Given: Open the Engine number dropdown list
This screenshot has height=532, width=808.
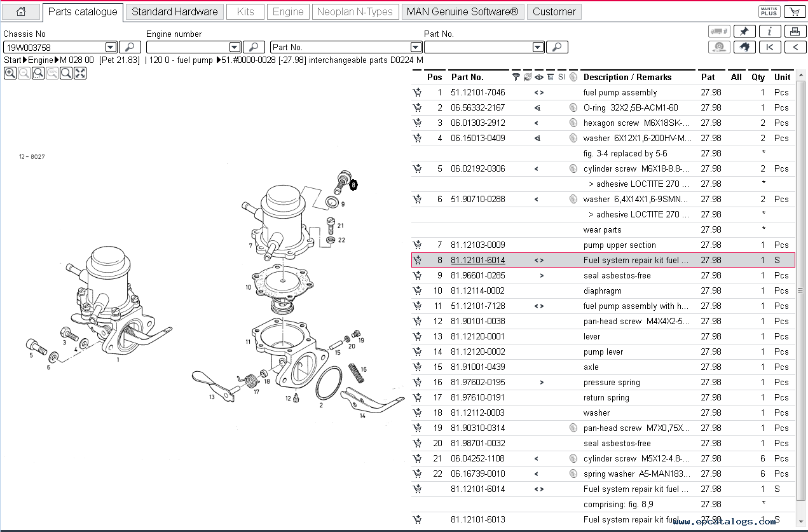Looking at the screenshot, I should (x=235, y=47).
